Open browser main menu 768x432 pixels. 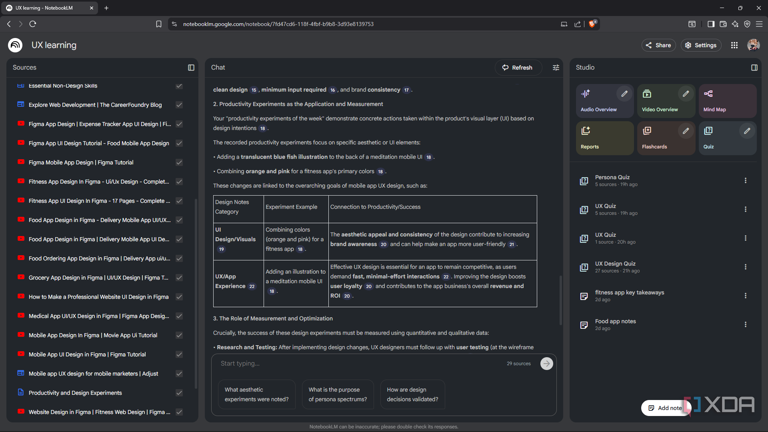pos(759,24)
